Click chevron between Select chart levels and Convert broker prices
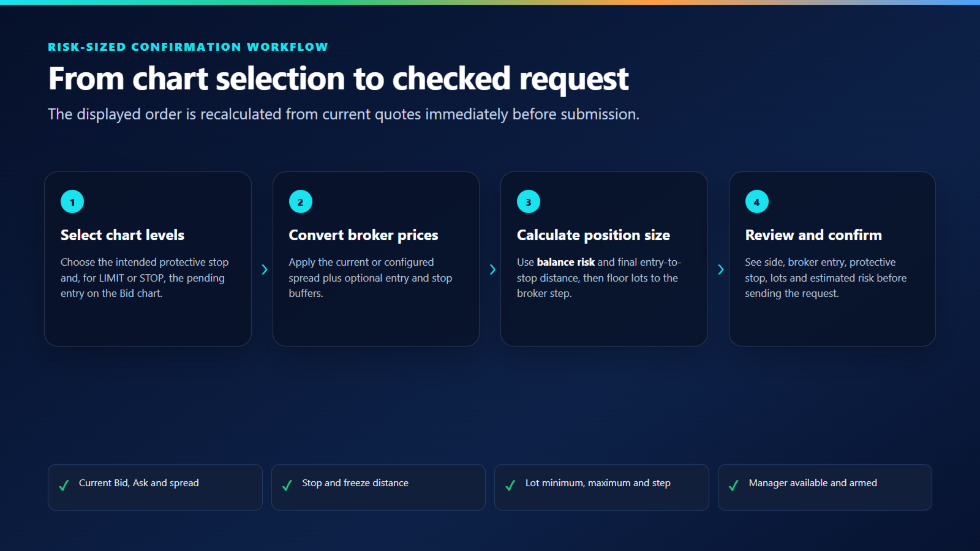This screenshot has height=551, width=980. [264, 269]
